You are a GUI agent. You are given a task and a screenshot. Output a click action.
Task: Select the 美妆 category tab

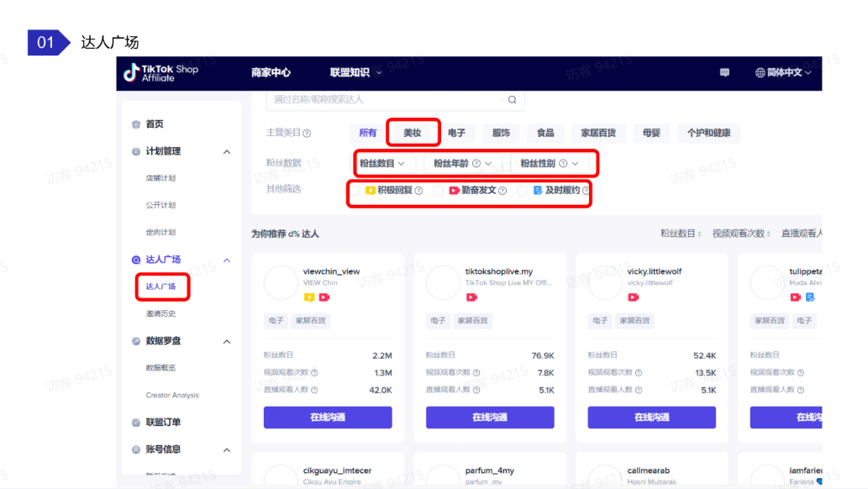(412, 133)
